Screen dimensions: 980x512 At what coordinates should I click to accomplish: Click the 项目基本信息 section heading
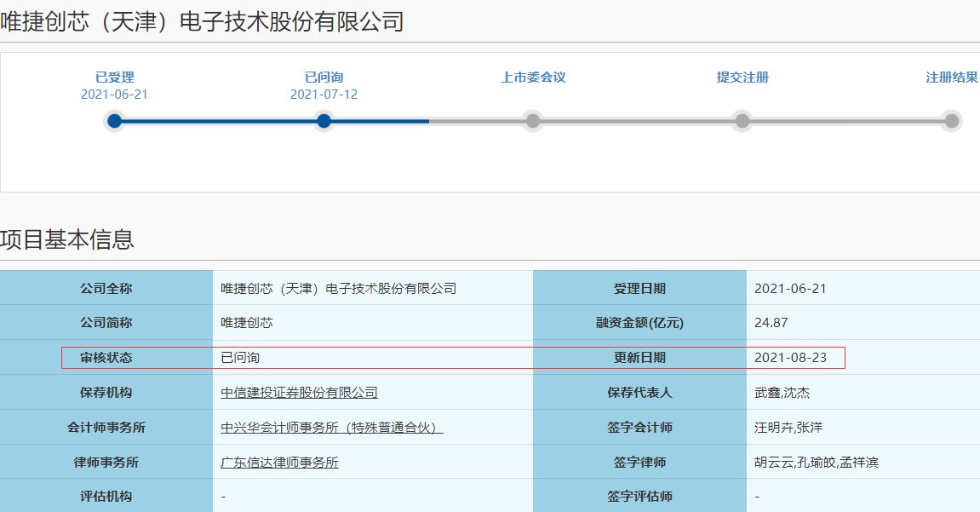tap(67, 239)
